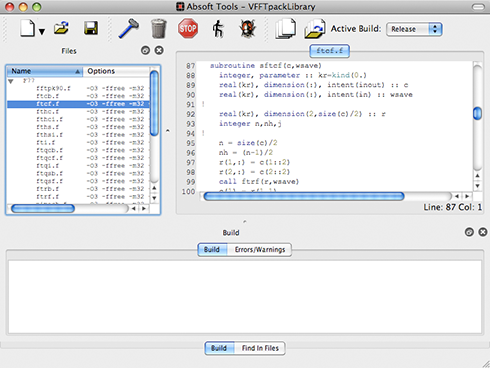Save with the floppy disk icon
This screenshot has height=368, width=490.
91,28
